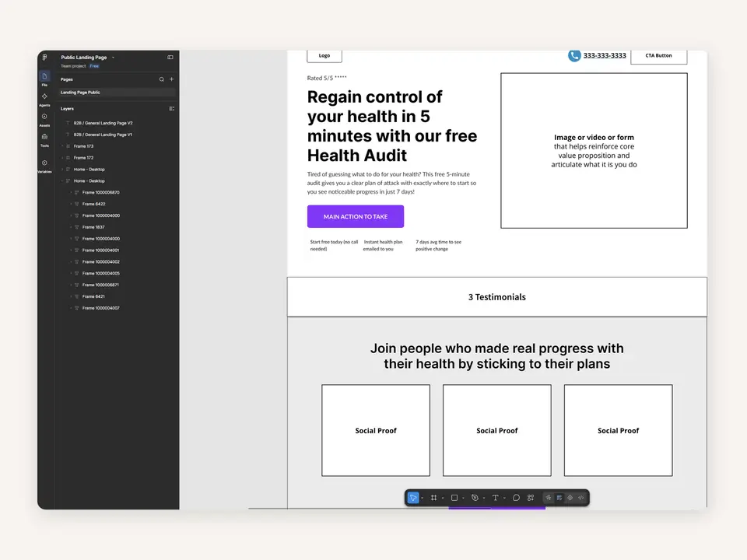Switch to Draw mode in toolbar
The image size is (747, 560).
[x=549, y=498]
